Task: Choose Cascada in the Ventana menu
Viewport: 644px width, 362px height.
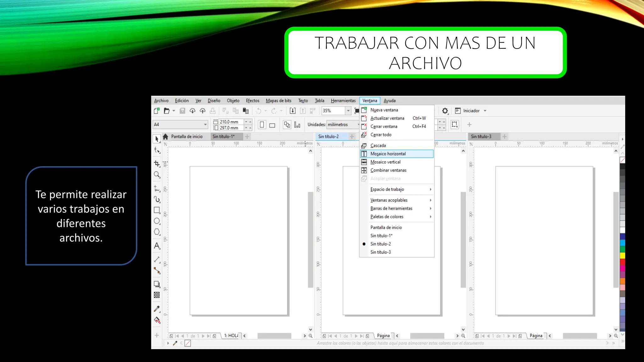Action: click(397, 145)
